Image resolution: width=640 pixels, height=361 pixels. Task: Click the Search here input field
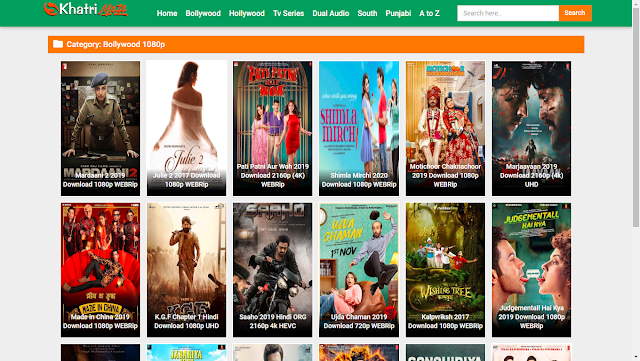tap(508, 13)
